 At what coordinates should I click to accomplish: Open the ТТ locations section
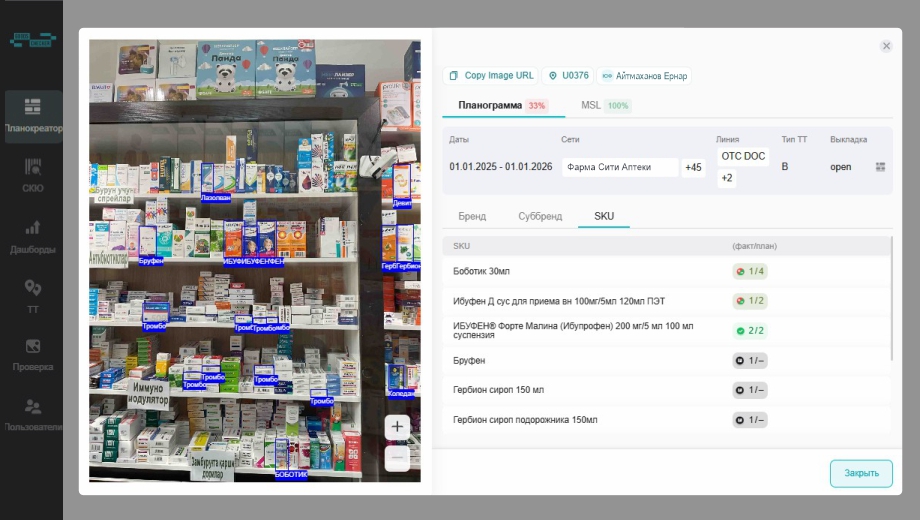point(32,296)
